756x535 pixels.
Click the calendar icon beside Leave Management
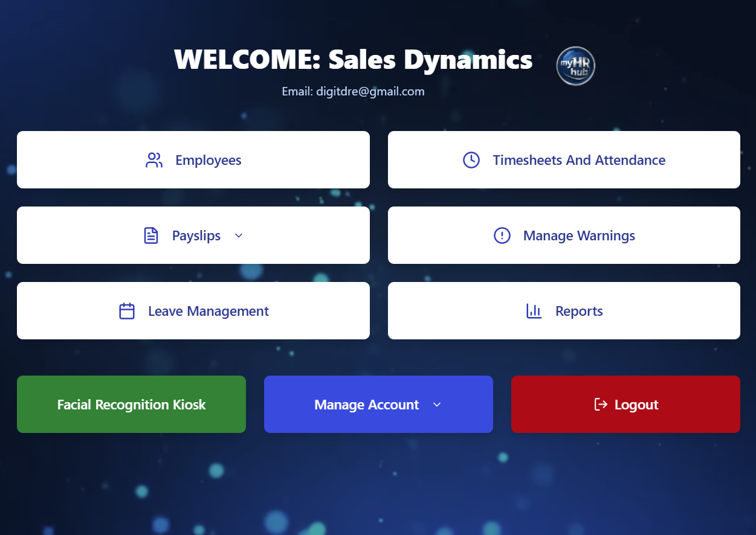[x=127, y=311]
